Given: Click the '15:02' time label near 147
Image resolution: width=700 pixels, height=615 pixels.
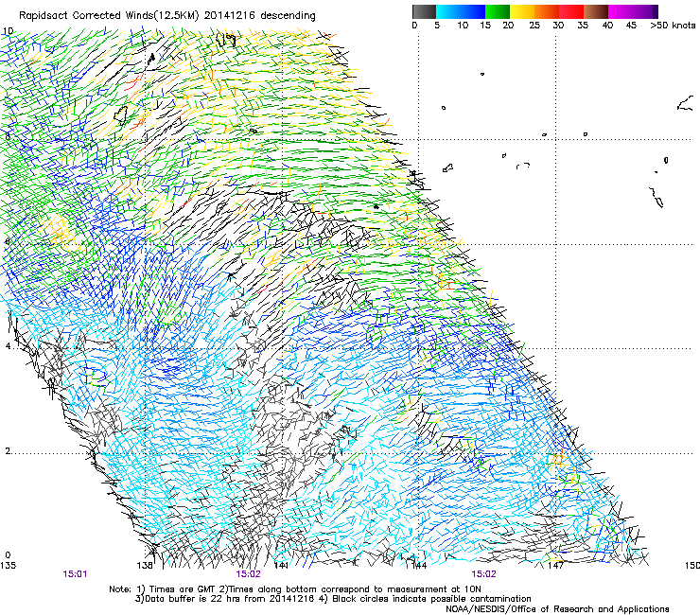Looking at the screenshot, I should point(484,574).
